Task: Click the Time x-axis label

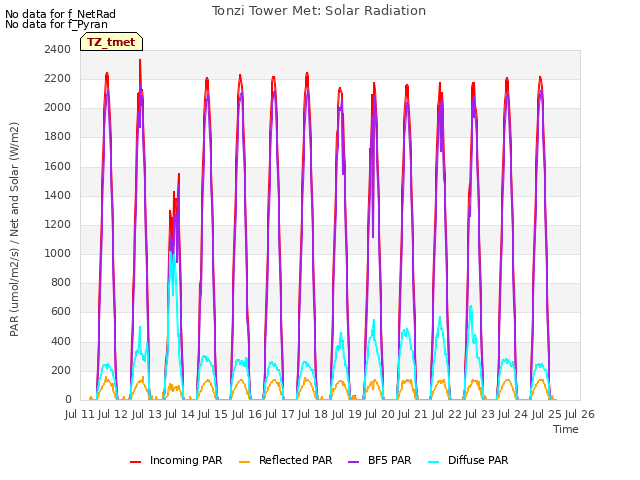Action: click(x=566, y=429)
